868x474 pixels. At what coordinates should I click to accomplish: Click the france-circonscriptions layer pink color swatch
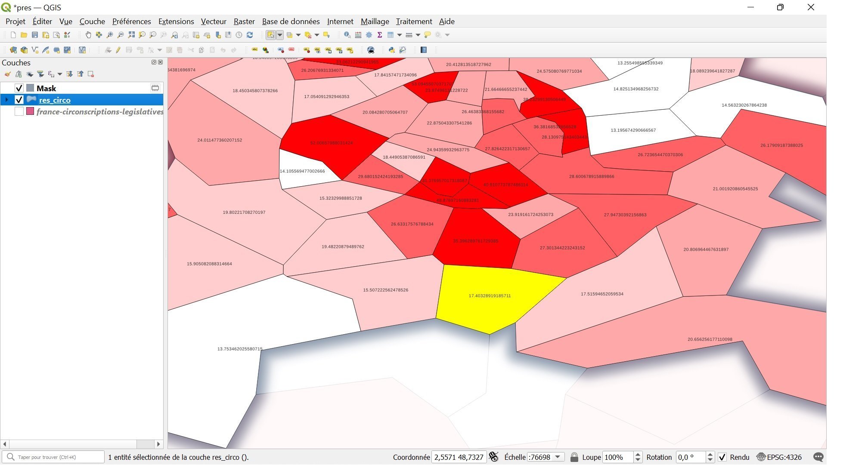click(30, 111)
